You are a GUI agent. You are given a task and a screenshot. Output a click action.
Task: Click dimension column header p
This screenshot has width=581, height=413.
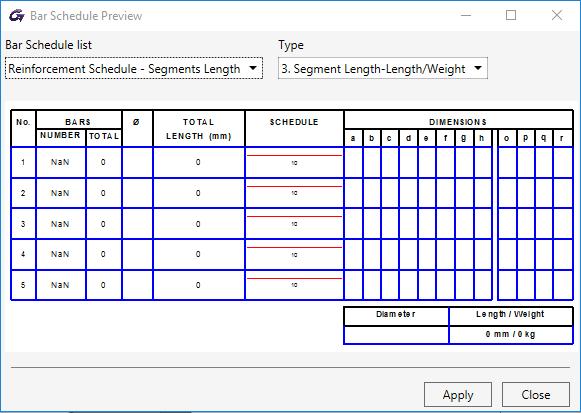tap(525, 138)
